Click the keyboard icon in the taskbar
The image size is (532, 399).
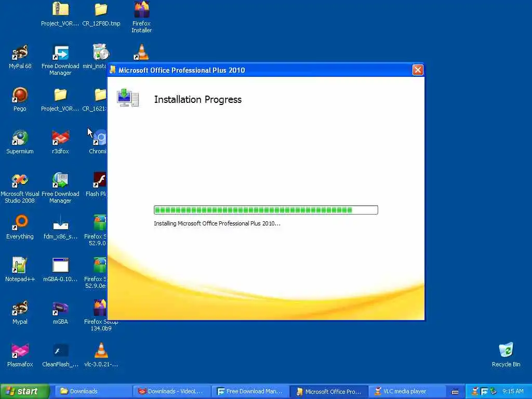(x=455, y=392)
